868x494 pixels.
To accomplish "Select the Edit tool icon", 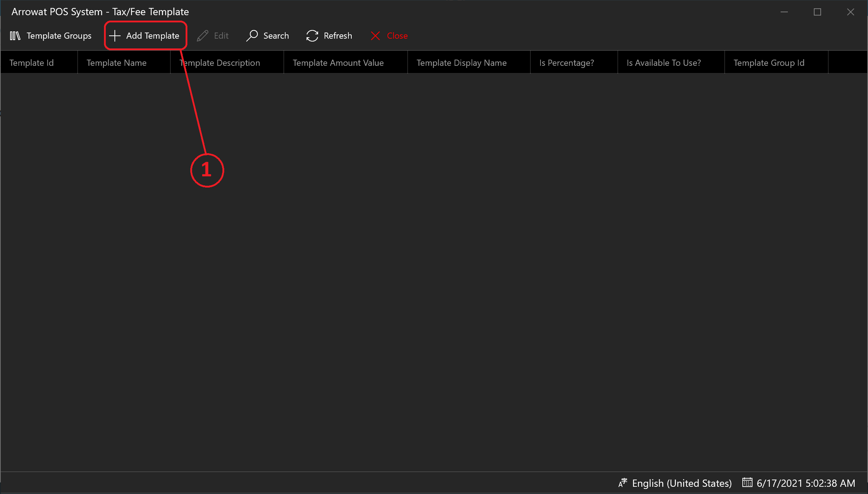I will tap(203, 36).
